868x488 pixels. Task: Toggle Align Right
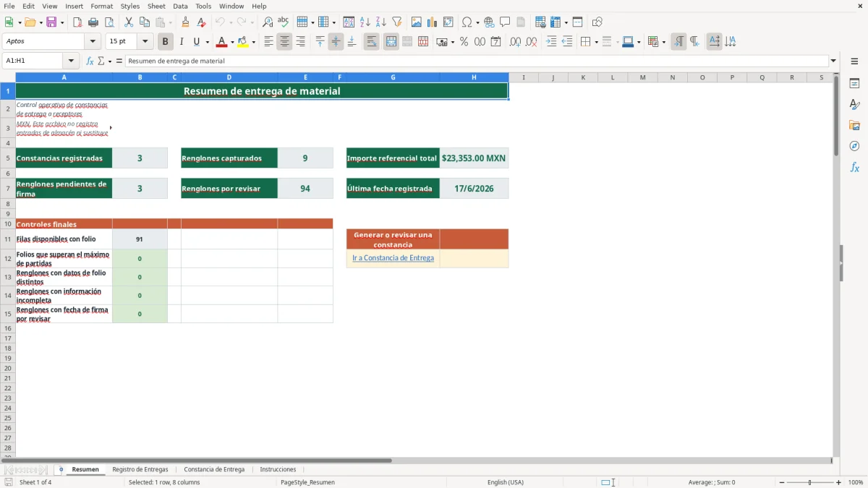pos(300,42)
